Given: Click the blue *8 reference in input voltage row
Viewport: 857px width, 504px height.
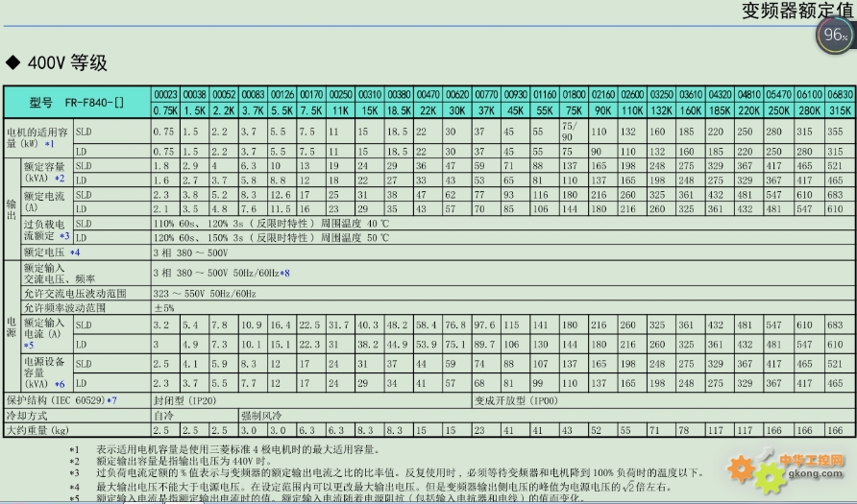Looking at the screenshot, I should pos(284,273).
